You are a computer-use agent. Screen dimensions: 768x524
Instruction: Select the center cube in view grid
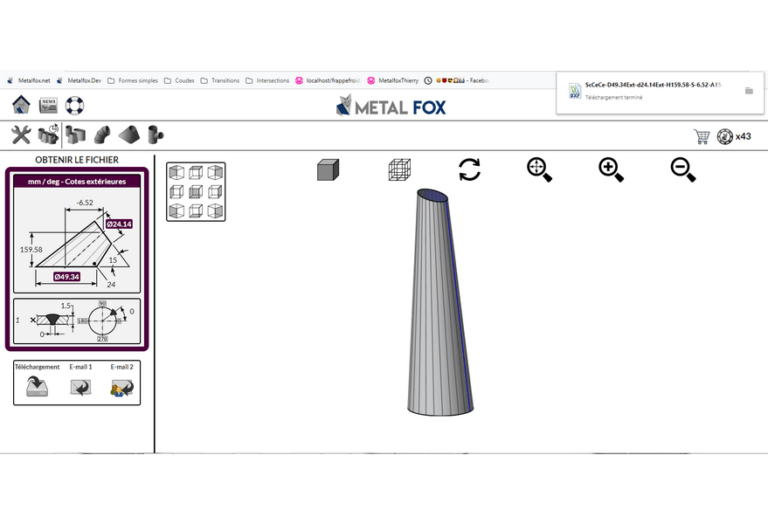click(x=196, y=191)
